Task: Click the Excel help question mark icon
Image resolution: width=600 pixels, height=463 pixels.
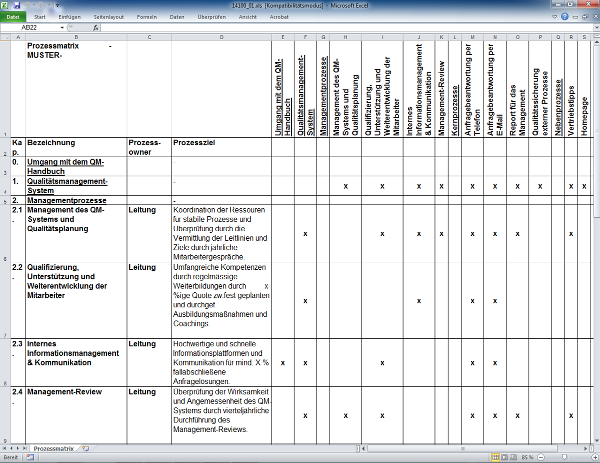Action: point(564,17)
